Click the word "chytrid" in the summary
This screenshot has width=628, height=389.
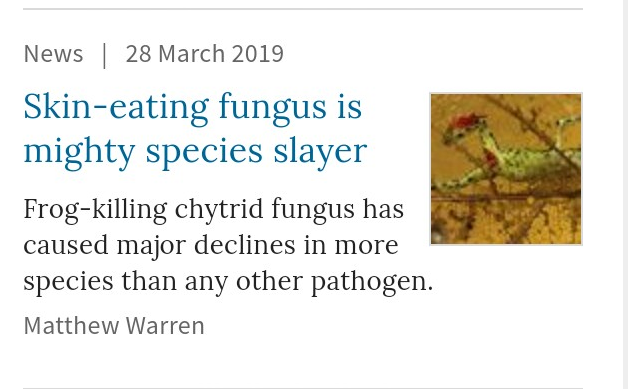[219, 210]
